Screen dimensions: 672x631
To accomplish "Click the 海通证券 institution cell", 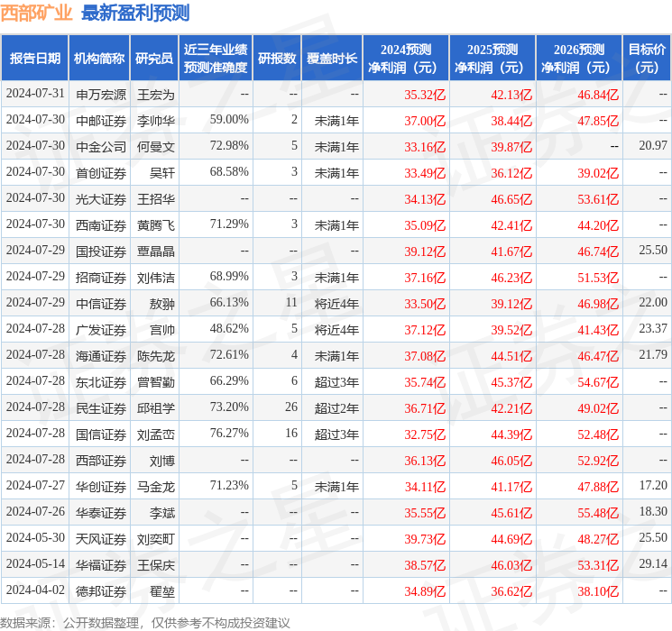I will tap(101, 356).
